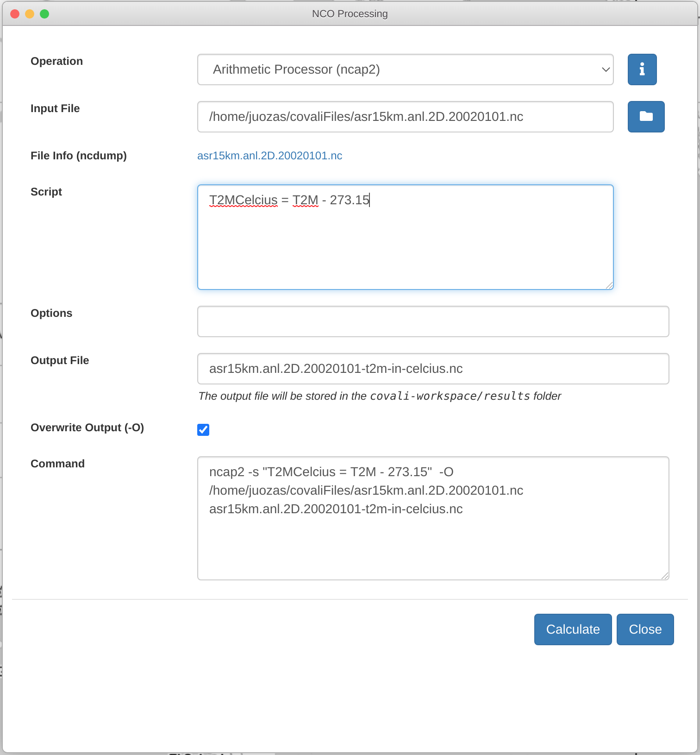Focus the Output File name field

pos(433,369)
